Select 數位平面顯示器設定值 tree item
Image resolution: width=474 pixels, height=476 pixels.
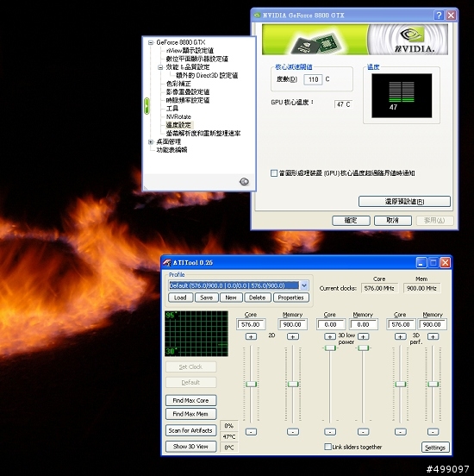point(197,59)
